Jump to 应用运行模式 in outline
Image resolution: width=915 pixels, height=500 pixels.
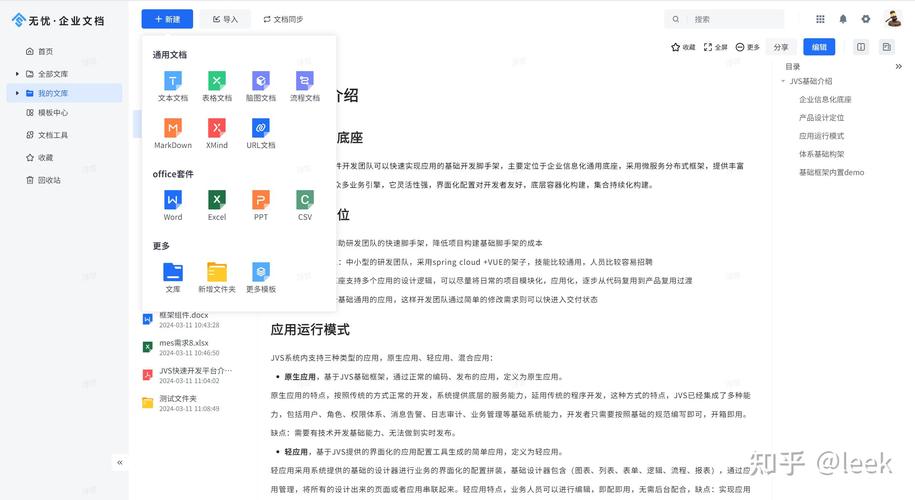[822, 136]
